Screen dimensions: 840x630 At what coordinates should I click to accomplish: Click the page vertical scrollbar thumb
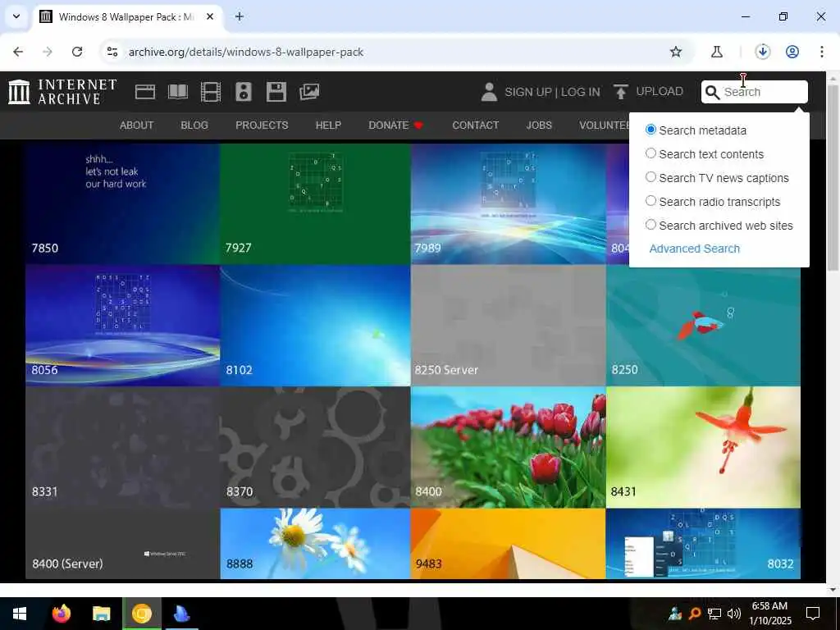coord(833,177)
